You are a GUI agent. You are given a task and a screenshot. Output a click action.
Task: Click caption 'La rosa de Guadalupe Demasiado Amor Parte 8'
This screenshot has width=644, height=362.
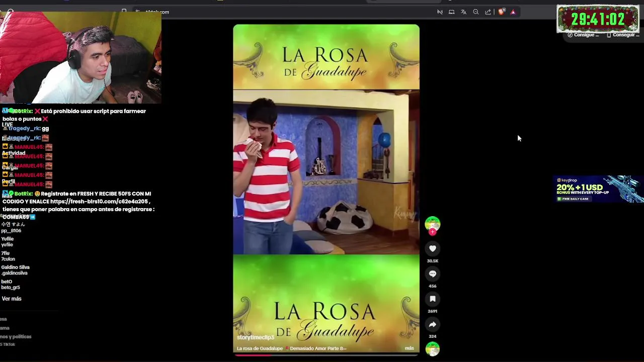point(291,348)
